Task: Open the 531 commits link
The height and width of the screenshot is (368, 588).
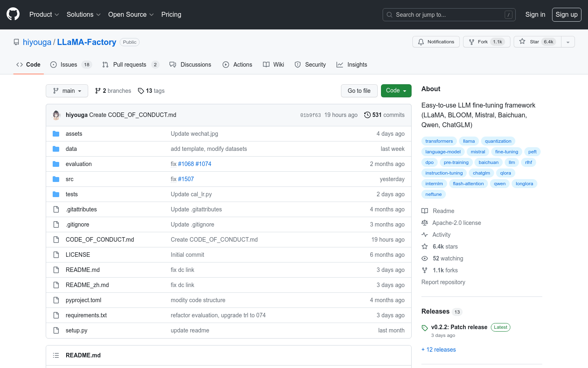Action: pos(384,115)
